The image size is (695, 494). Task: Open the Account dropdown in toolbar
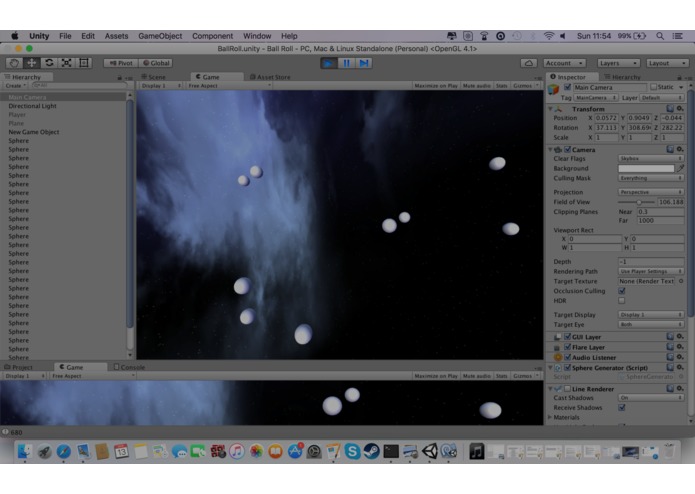(x=564, y=63)
